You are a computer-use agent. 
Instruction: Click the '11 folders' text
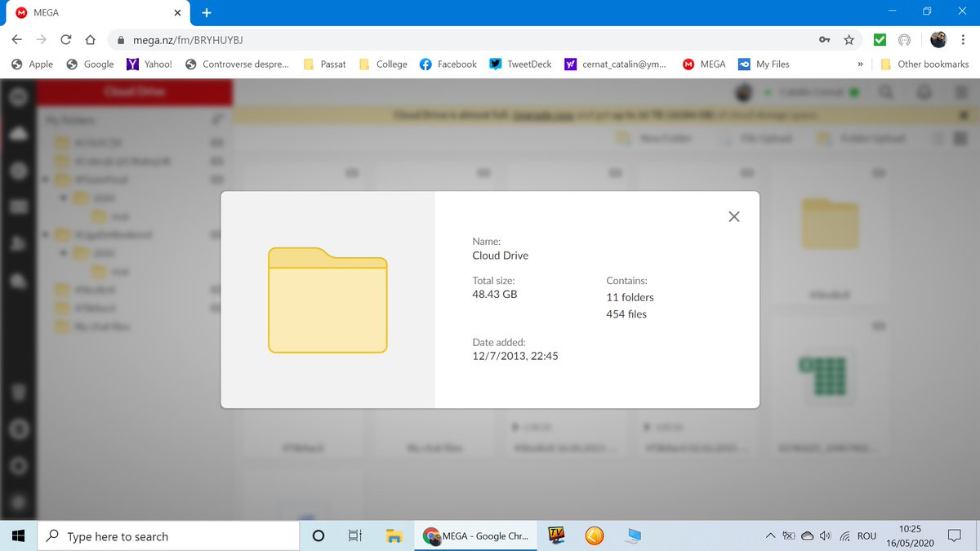(x=630, y=297)
